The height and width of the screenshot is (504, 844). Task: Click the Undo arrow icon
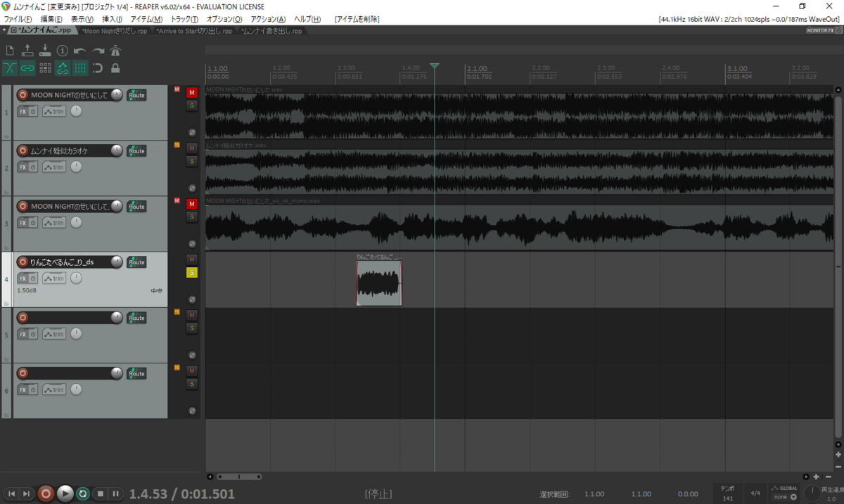click(80, 51)
